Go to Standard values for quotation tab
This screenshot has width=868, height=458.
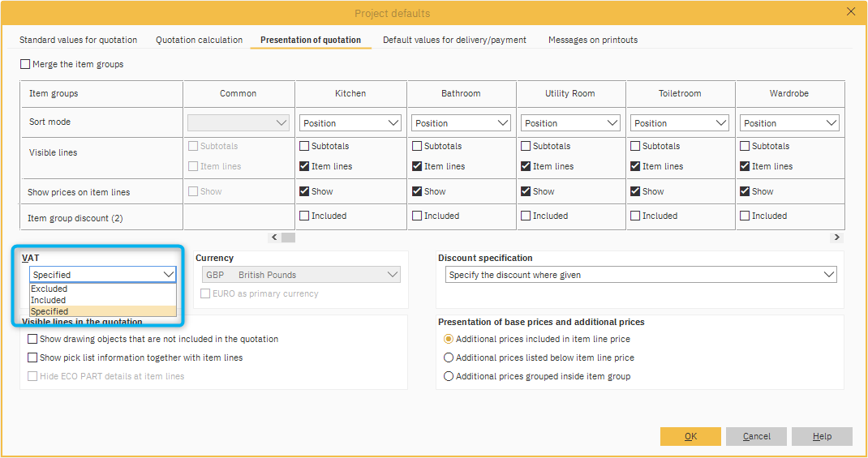coord(78,40)
